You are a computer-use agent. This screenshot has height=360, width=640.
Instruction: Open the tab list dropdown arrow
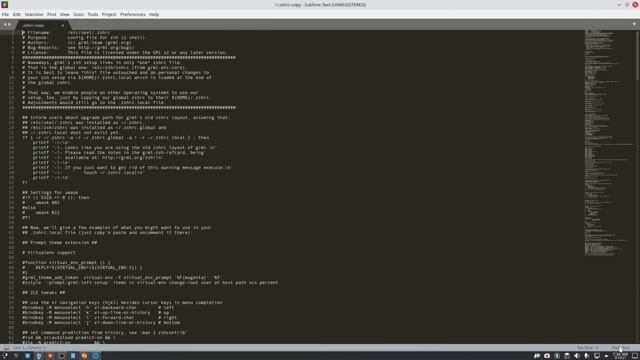[634, 24]
